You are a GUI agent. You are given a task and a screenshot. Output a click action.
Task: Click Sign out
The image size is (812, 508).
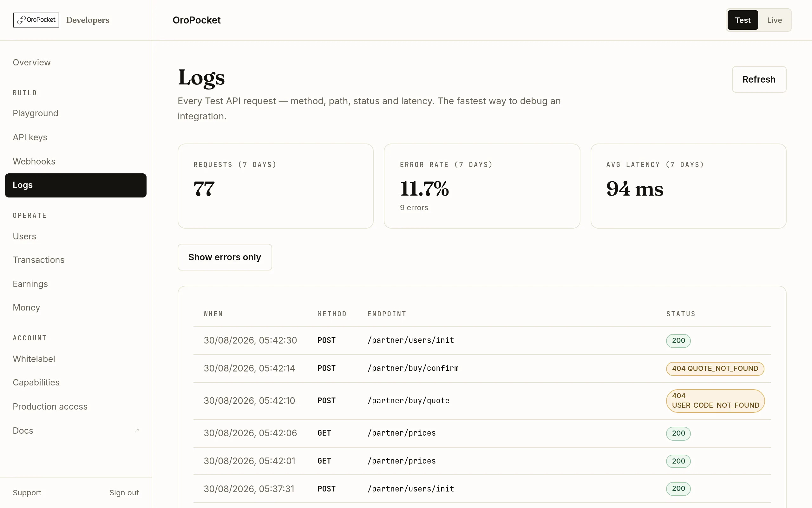pyautogui.click(x=124, y=493)
